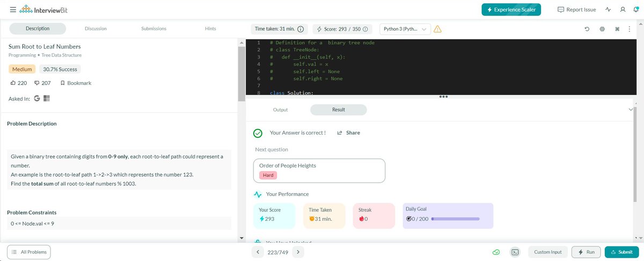Image resolution: width=644 pixels, height=261 pixels.
Task: Click the Tree Data Structure breadcrumb
Action: [x=62, y=55]
